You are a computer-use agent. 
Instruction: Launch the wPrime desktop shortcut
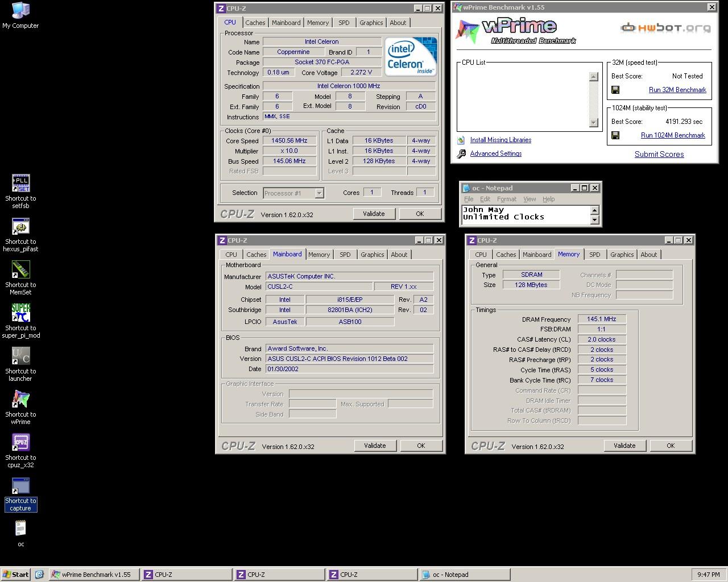pos(20,399)
